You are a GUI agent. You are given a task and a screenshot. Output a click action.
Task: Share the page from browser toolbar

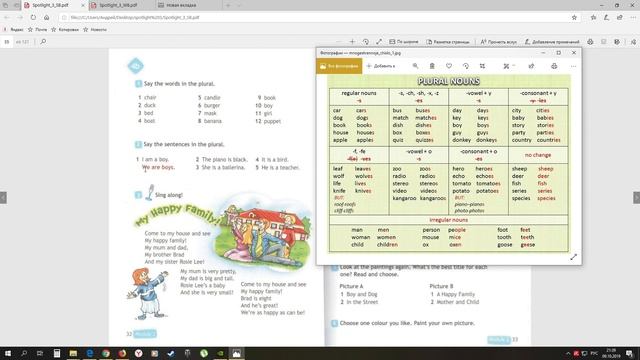tap(620, 18)
